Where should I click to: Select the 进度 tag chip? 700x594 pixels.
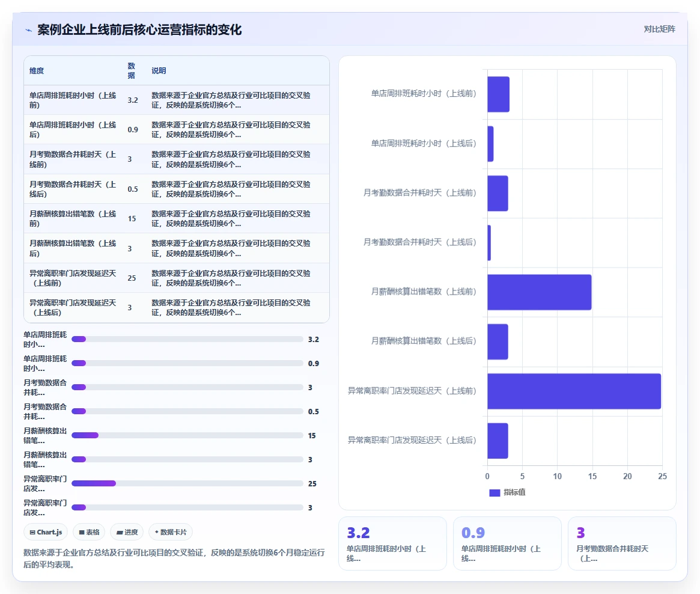127,532
